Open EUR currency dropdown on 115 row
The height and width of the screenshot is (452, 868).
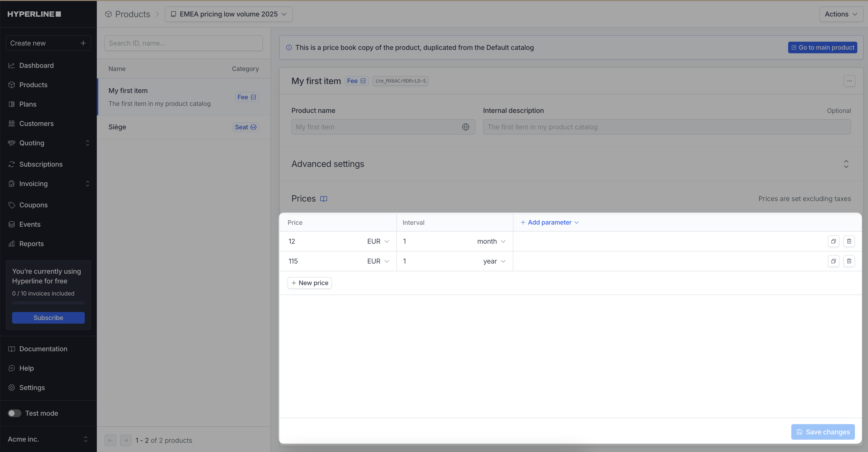pos(378,261)
